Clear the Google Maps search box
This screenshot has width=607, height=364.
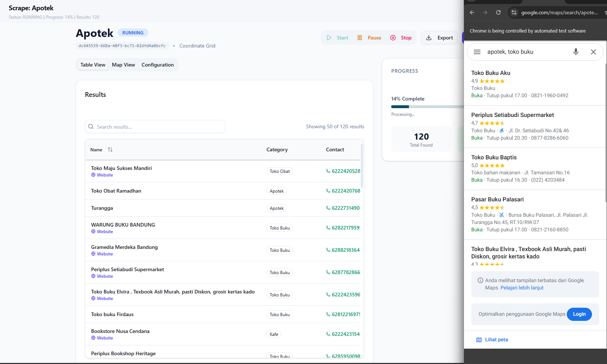(x=593, y=52)
